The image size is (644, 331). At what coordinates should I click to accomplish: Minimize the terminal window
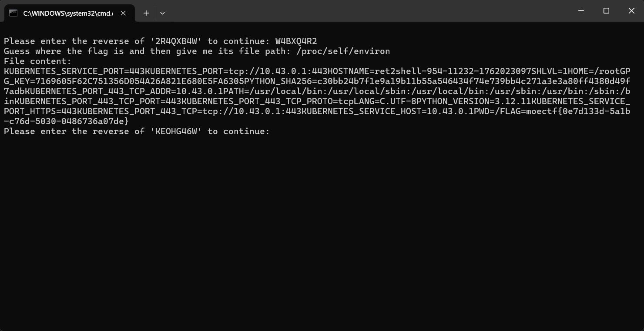pyautogui.click(x=581, y=11)
